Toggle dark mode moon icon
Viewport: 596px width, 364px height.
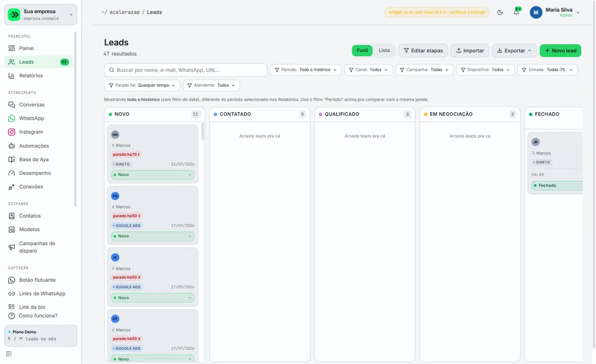(500, 12)
